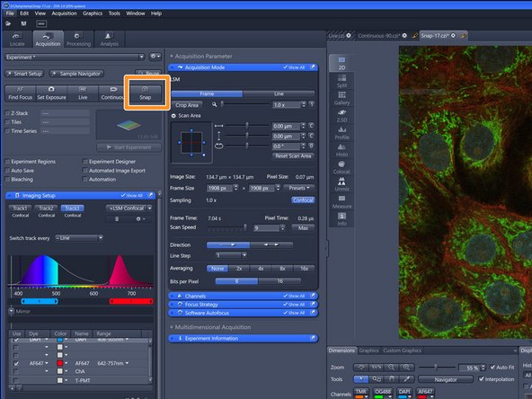Click the Reset Scan Area button
532x399 pixels.
pos(293,156)
